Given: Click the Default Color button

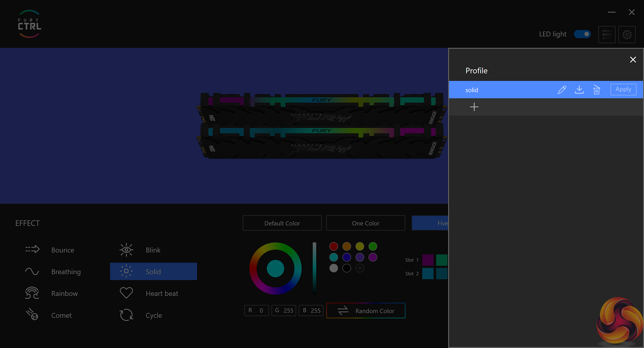Looking at the screenshot, I should [282, 223].
